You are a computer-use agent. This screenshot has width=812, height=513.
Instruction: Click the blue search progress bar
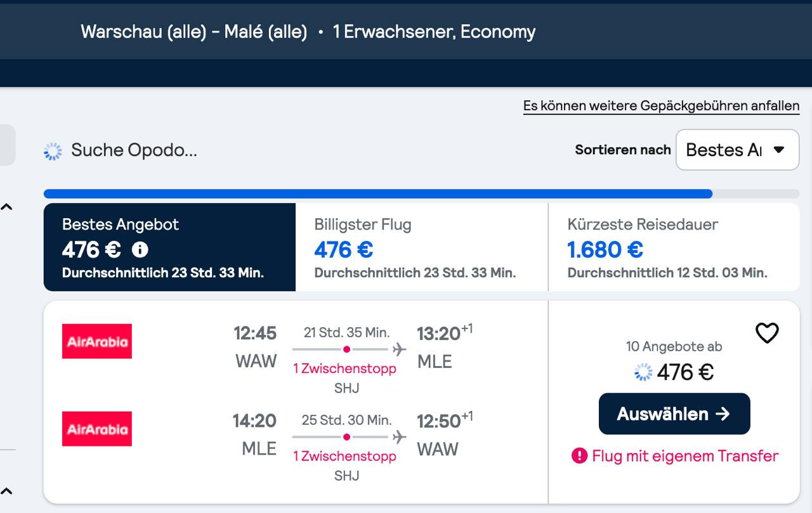tap(378, 193)
